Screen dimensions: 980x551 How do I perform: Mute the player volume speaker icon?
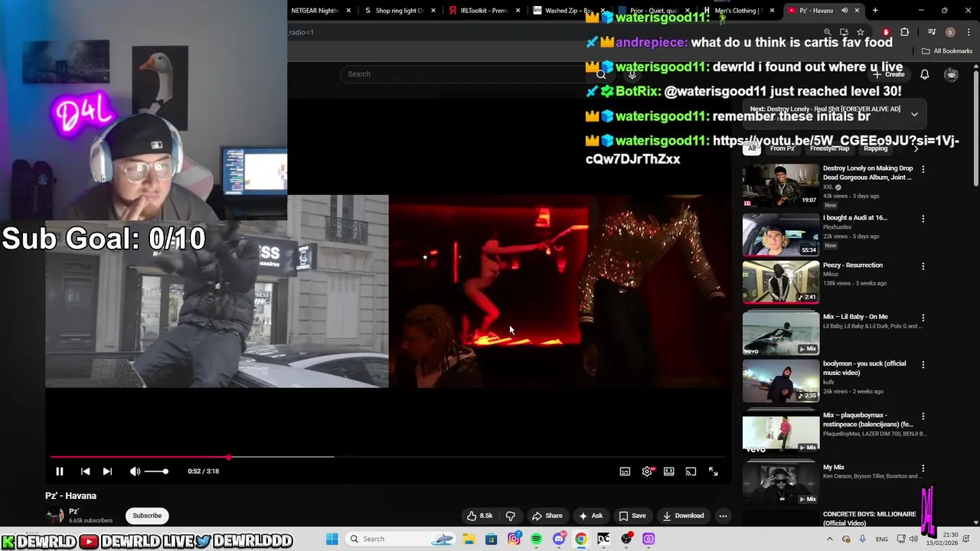(x=135, y=471)
